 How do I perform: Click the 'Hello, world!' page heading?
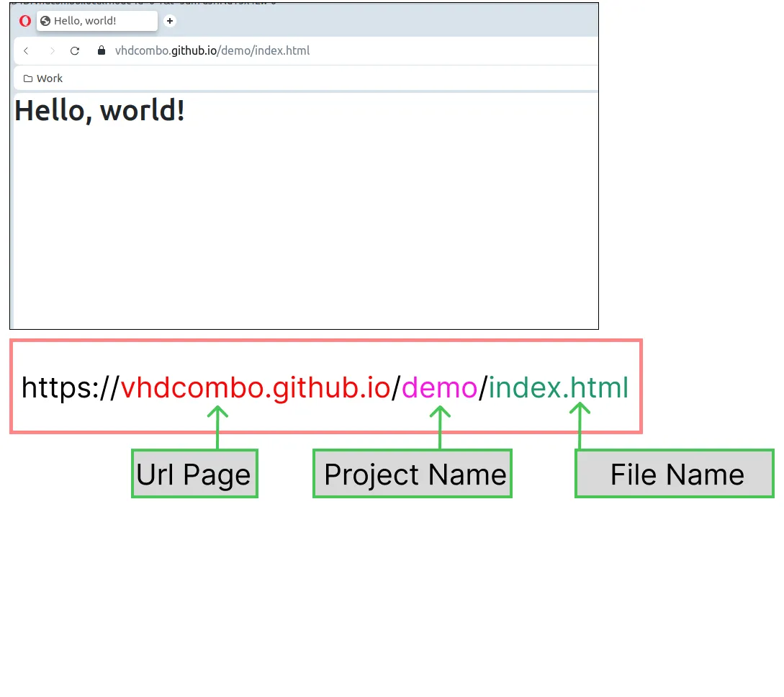pos(99,110)
